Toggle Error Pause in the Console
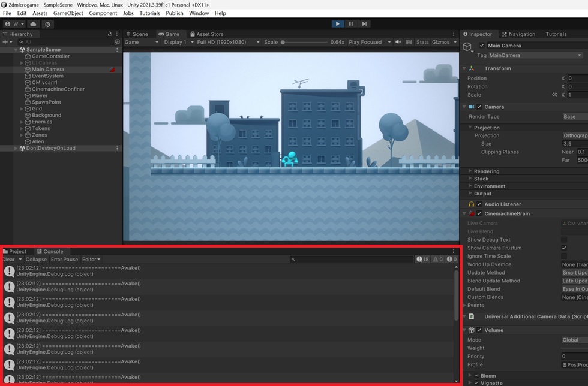The height and width of the screenshot is (386, 588). coord(65,260)
